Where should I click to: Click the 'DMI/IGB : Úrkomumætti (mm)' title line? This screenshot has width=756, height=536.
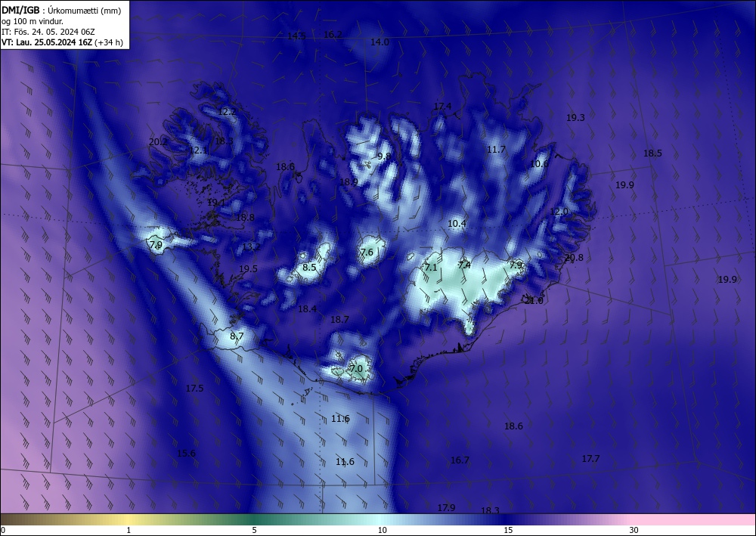[x=61, y=10]
